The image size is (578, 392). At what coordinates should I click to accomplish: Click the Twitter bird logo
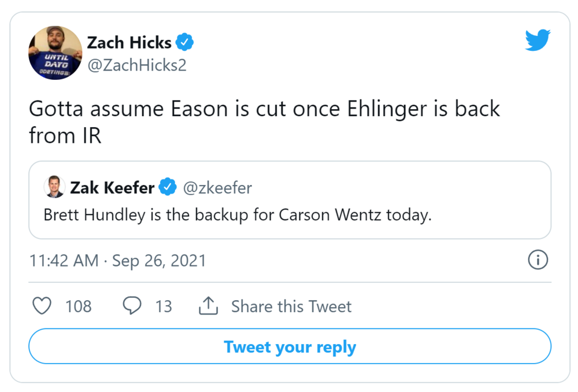coord(538,40)
